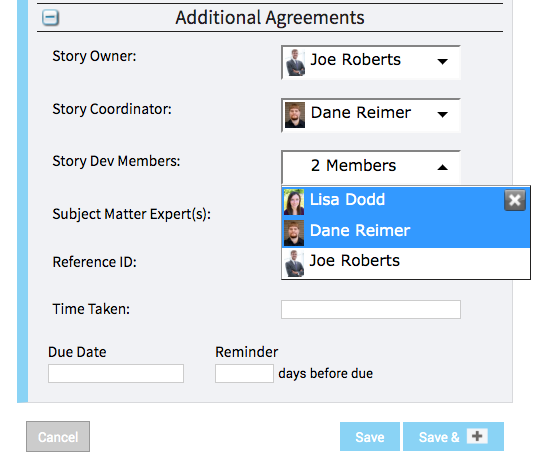552x472 pixels.
Task: Click Dane Reimer avatar in Story Coordinator
Action: [x=295, y=115]
